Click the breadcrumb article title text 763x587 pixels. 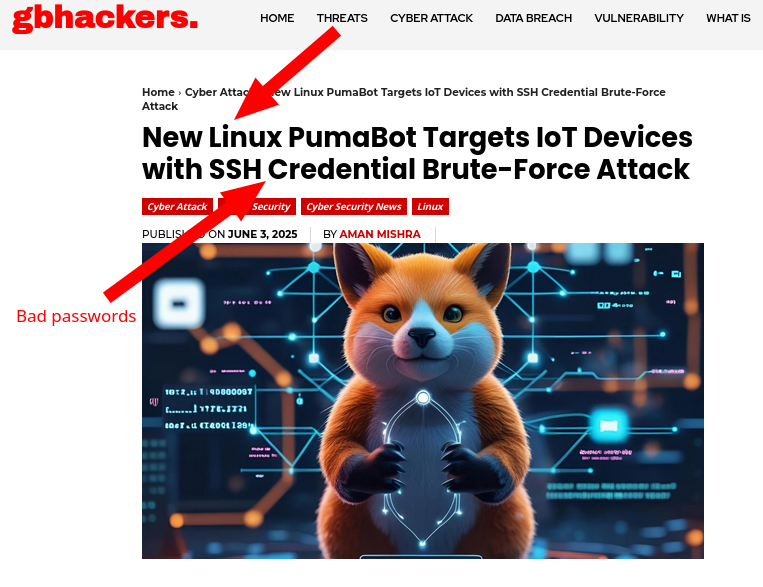(x=403, y=99)
